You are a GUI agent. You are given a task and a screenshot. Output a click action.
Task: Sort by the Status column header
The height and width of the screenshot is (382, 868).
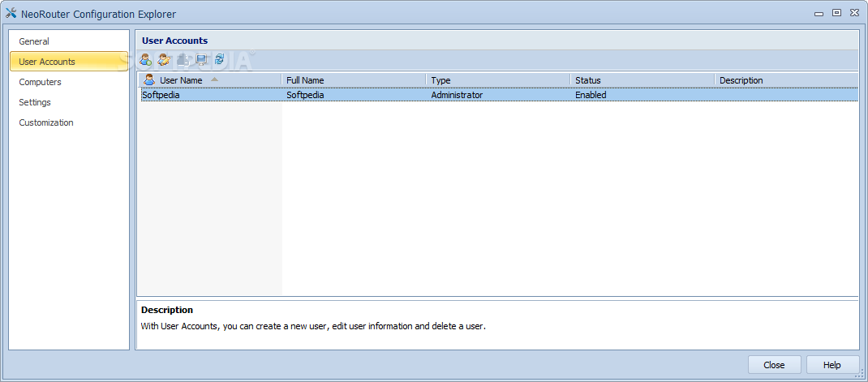(x=642, y=80)
